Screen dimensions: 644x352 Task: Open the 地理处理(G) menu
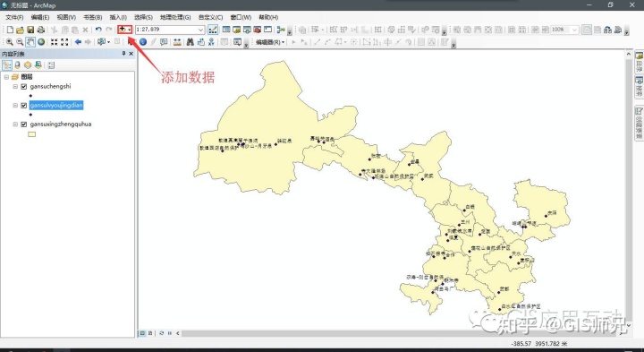click(x=175, y=17)
